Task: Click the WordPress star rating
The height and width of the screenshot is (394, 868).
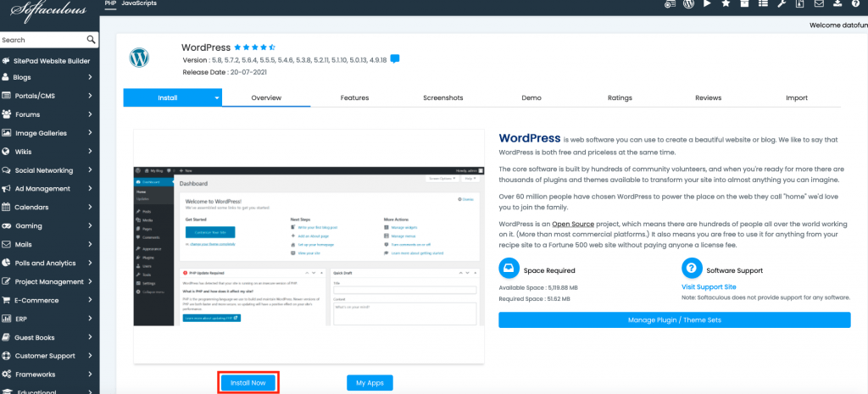Action: tap(254, 47)
